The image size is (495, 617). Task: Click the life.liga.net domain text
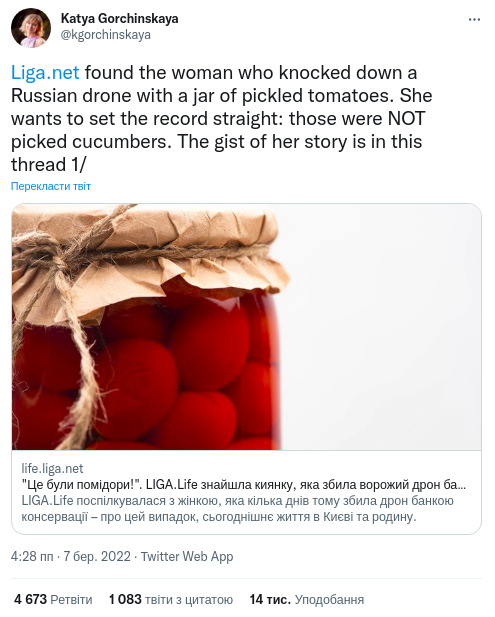point(52,469)
